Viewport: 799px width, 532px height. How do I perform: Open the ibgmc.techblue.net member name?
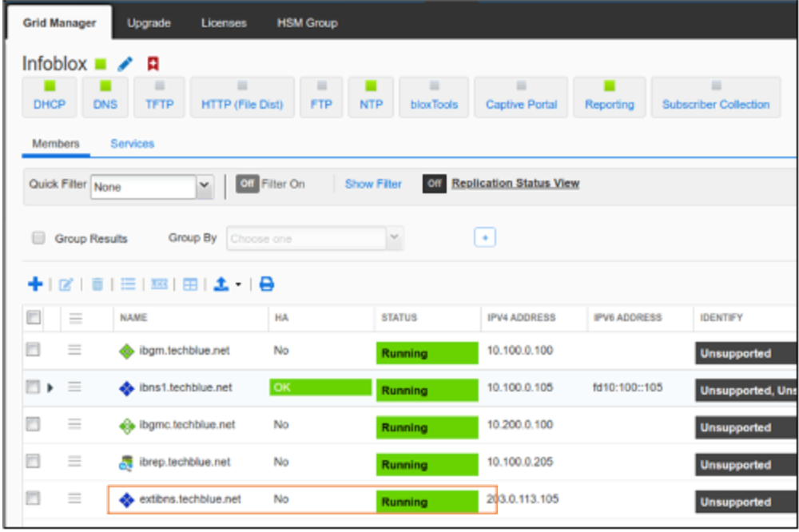187,424
